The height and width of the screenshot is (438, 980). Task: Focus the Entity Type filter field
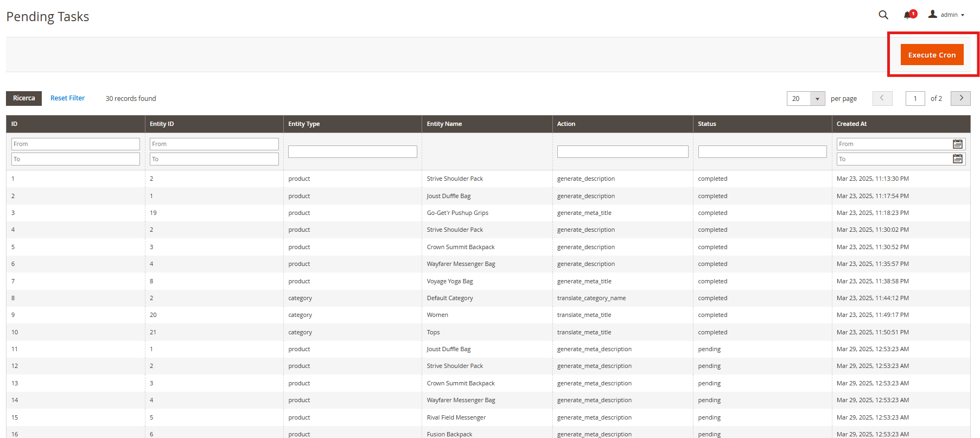pyautogui.click(x=353, y=151)
